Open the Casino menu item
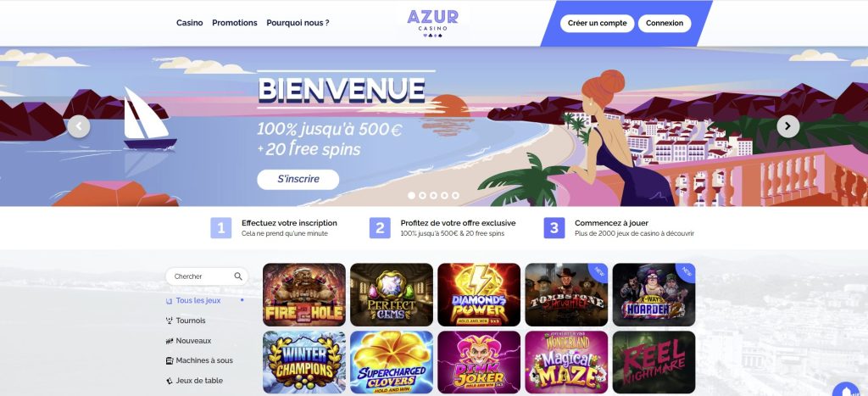Screen dimensions: 868x396 189,23
